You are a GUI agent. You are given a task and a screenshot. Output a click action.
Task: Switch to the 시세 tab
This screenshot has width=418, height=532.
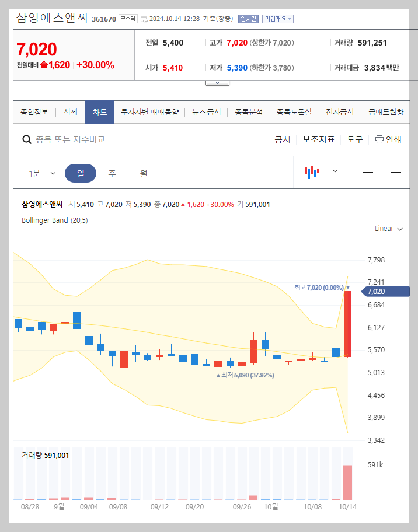click(69, 111)
